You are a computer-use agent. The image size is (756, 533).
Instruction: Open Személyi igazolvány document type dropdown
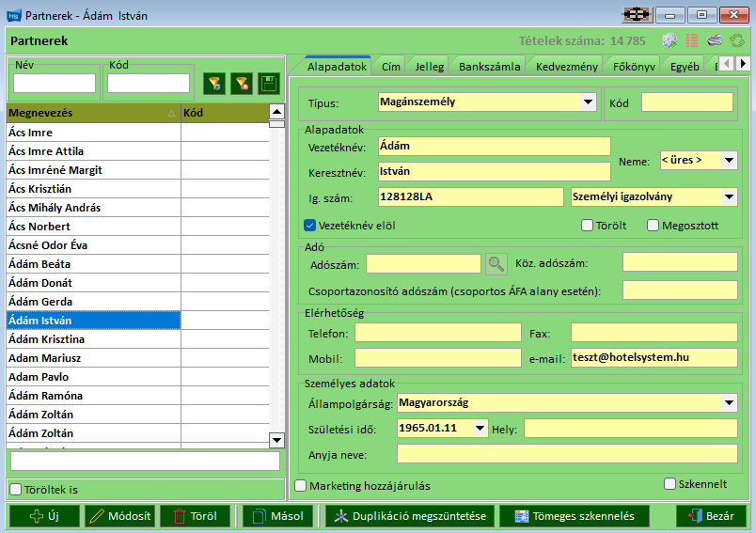coord(729,196)
